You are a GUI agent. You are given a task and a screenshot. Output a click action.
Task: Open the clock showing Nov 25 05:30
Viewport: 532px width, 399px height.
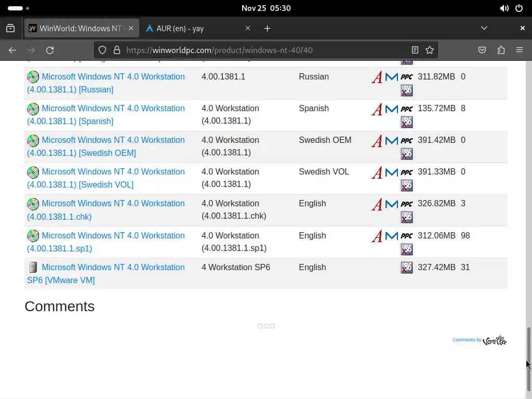click(266, 8)
